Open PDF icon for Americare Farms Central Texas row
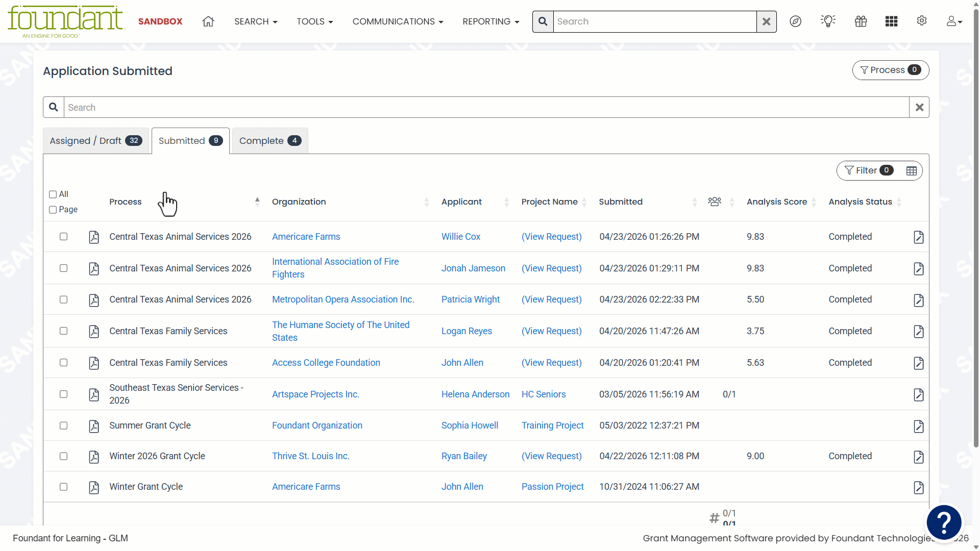The width and height of the screenshot is (980, 551). click(x=94, y=237)
